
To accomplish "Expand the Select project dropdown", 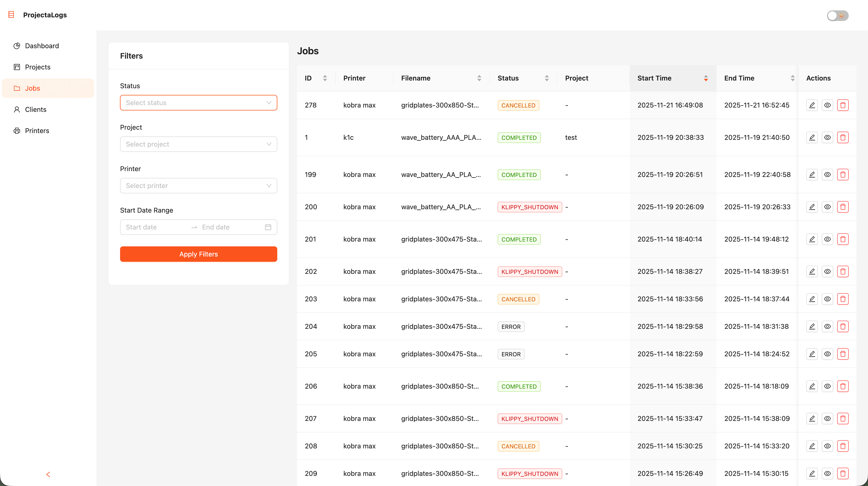I will coord(198,144).
